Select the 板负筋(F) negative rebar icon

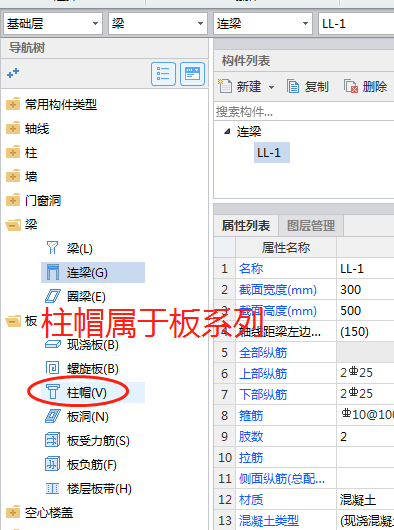[x=52, y=464]
